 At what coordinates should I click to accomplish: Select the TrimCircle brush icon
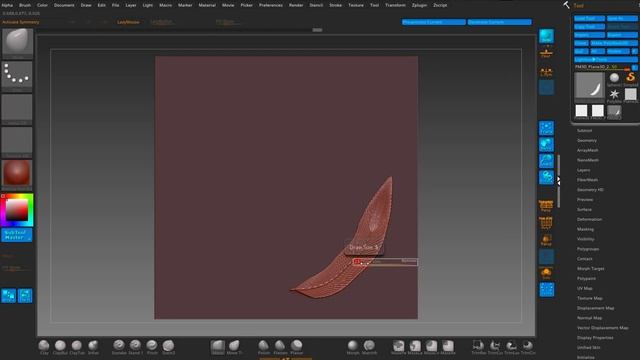[528, 346]
